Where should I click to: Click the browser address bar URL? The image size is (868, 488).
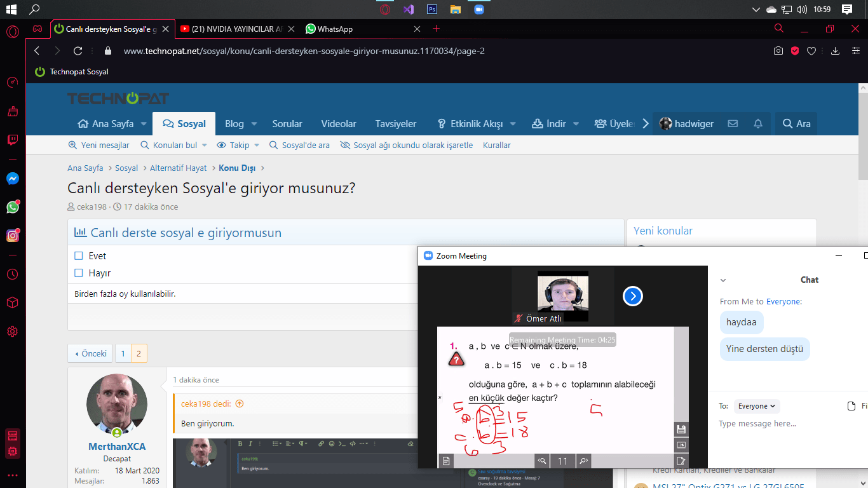pyautogui.click(x=304, y=51)
